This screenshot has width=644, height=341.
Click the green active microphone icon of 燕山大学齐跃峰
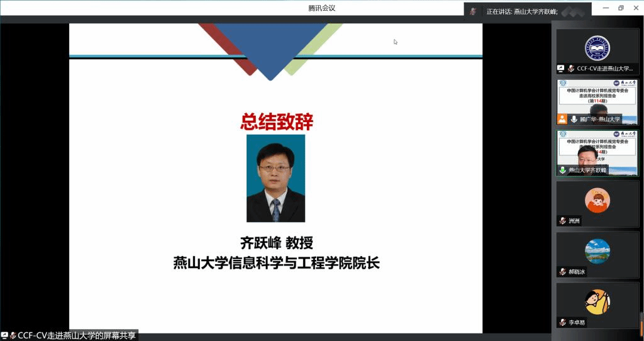(x=563, y=170)
